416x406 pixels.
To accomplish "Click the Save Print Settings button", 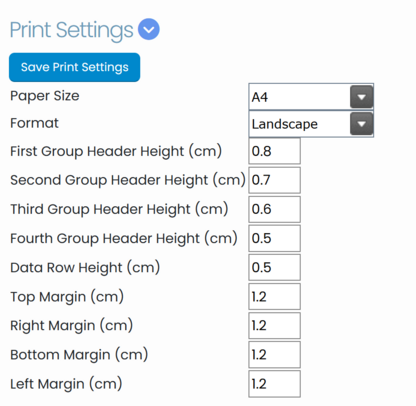I will point(74,67).
